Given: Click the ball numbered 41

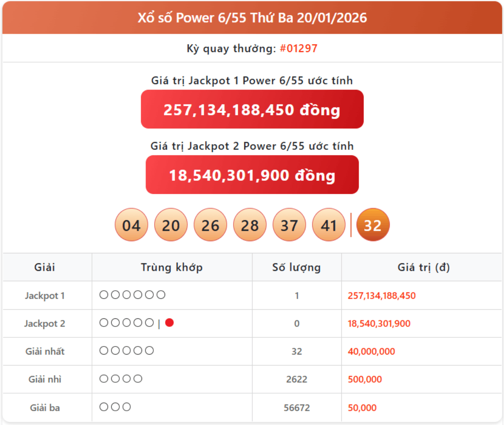Looking at the screenshot, I should tap(329, 225).
